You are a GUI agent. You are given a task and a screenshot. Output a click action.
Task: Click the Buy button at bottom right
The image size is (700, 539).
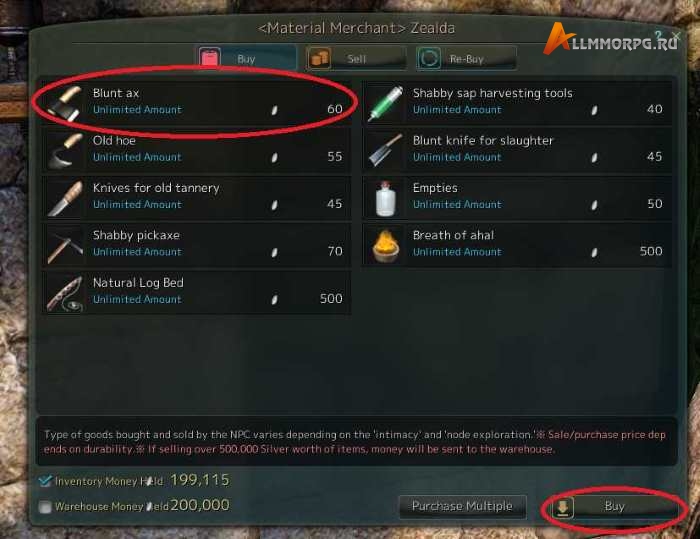(x=614, y=506)
